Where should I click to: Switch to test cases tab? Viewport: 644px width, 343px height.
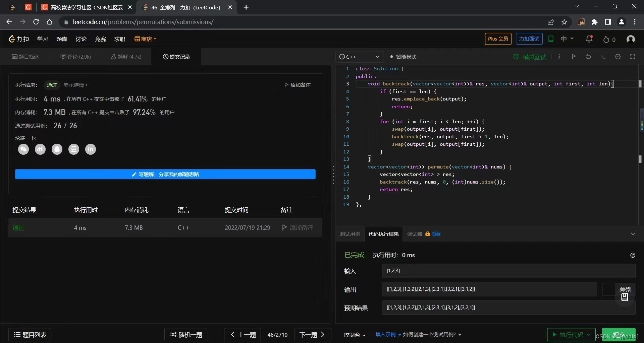pos(350,234)
